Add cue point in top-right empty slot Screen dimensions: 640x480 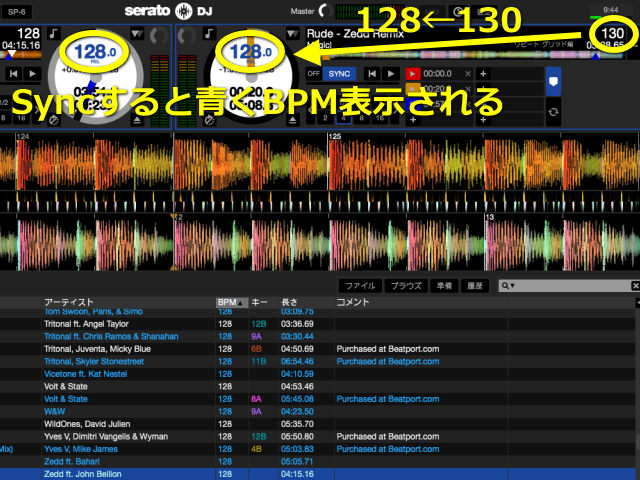(483, 74)
